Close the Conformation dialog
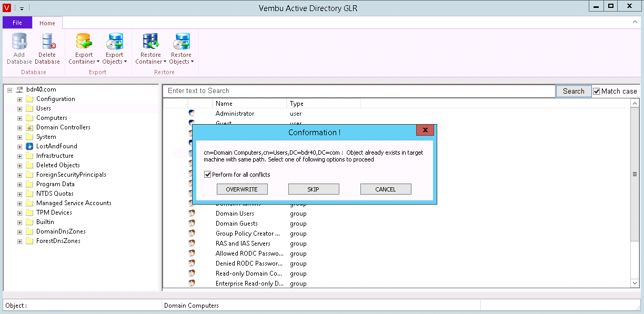The height and width of the screenshot is (314, 644). click(425, 130)
